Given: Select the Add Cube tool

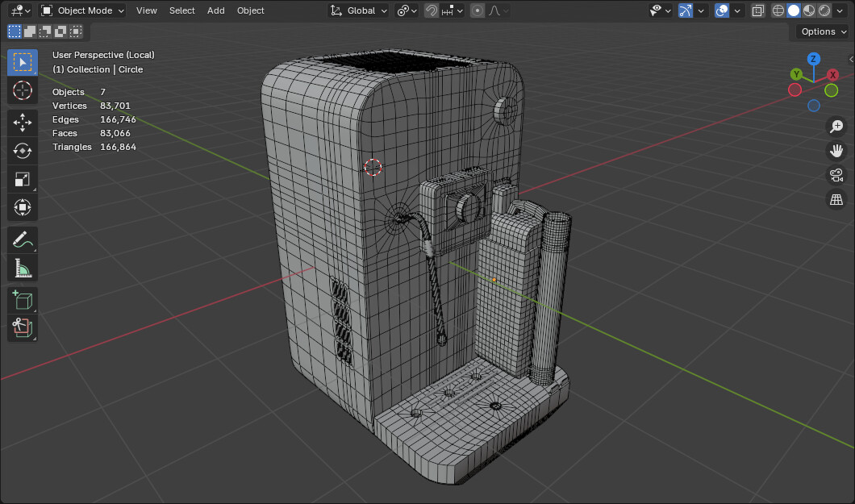Looking at the screenshot, I should (23, 300).
